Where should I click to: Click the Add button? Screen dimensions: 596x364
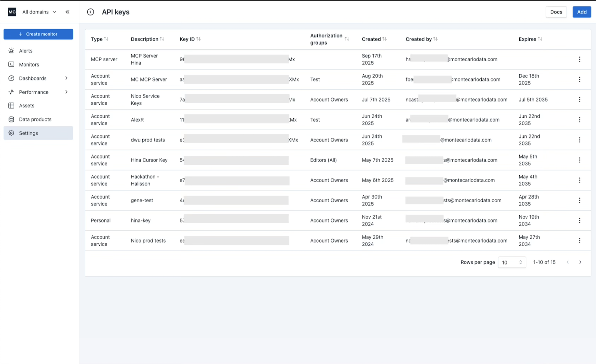tap(582, 12)
